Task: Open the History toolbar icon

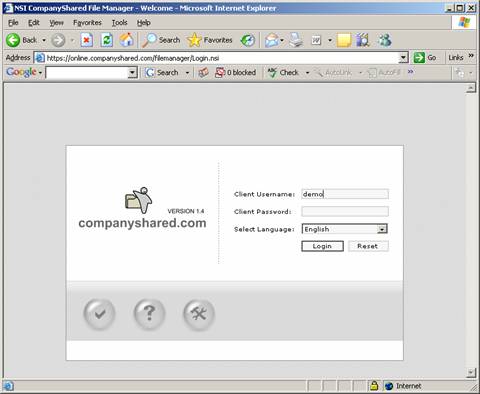Action: (x=248, y=40)
